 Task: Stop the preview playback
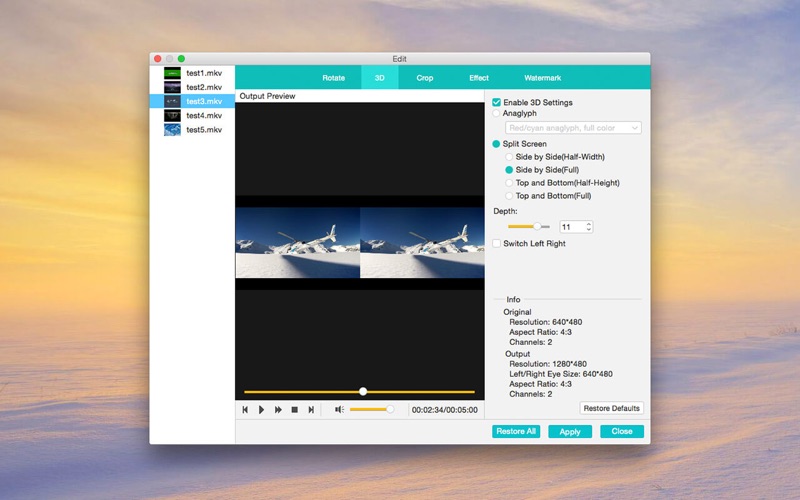(x=294, y=410)
